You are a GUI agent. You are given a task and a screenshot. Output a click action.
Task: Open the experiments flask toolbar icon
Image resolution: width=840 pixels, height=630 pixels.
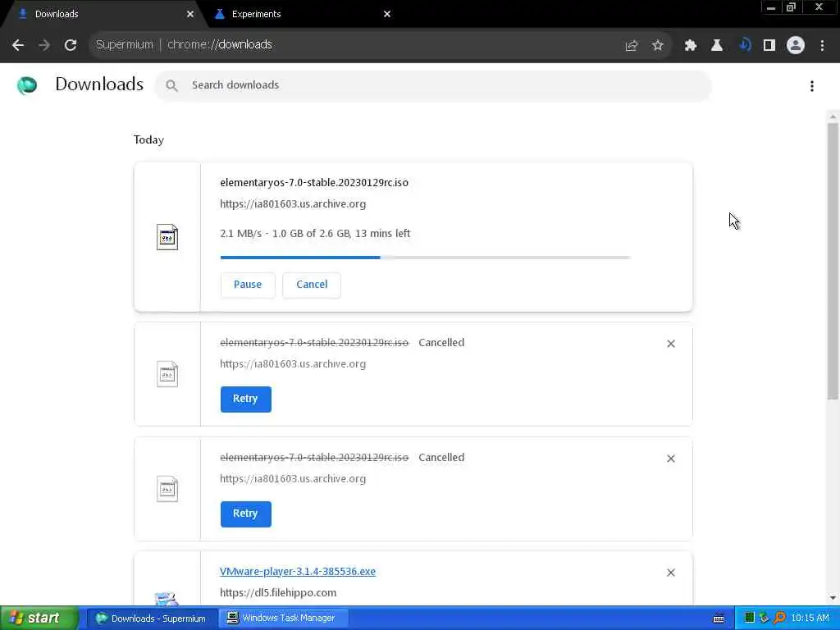coord(717,46)
